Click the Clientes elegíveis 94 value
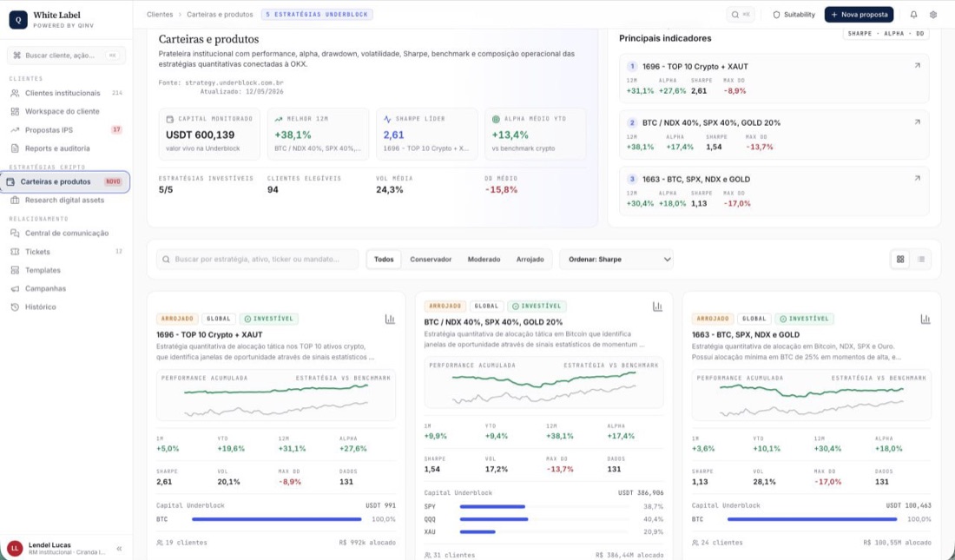The width and height of the screenshot is (955, 560). [273, 189]
